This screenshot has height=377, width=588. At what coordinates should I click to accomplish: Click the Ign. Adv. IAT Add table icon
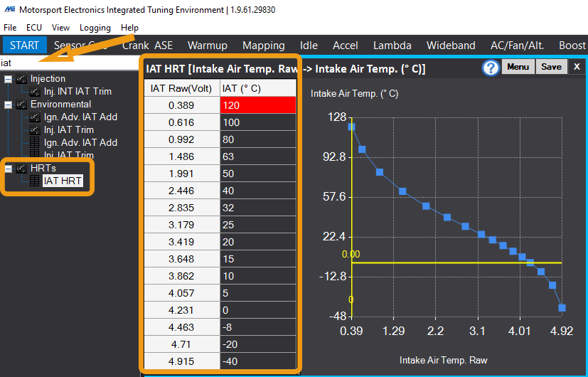click(x=34, y=142)
